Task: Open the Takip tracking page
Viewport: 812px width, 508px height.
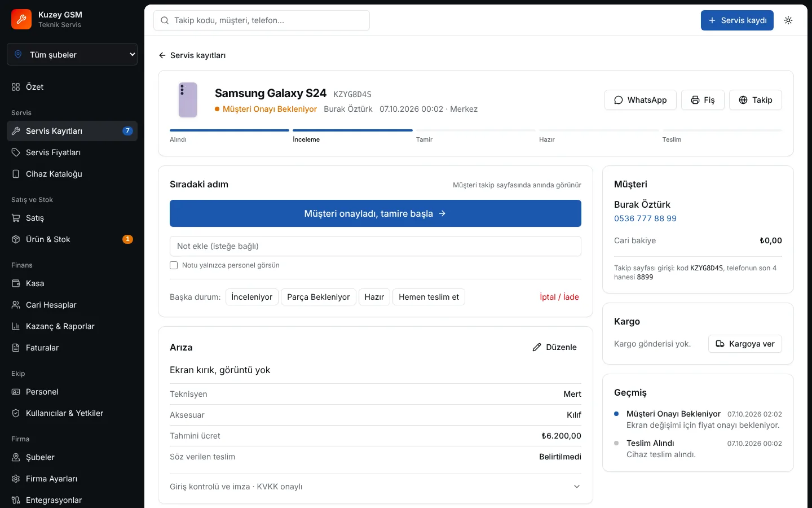Action: 756,100
